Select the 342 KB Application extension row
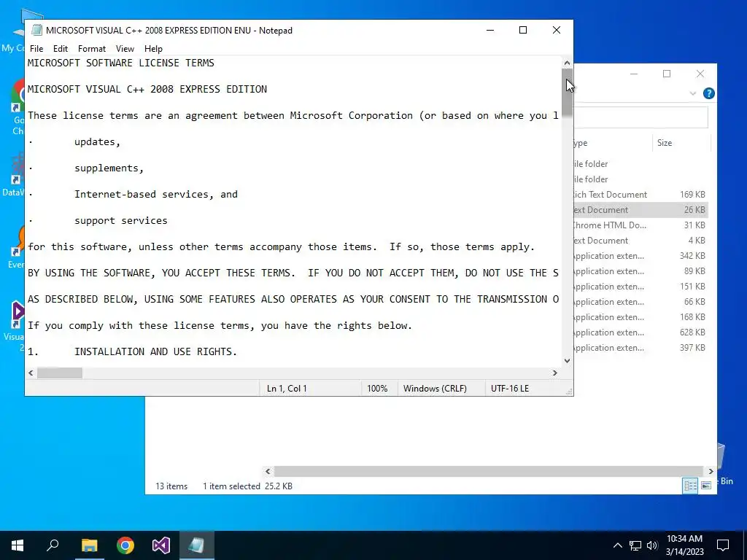 (x=640, y=256)
